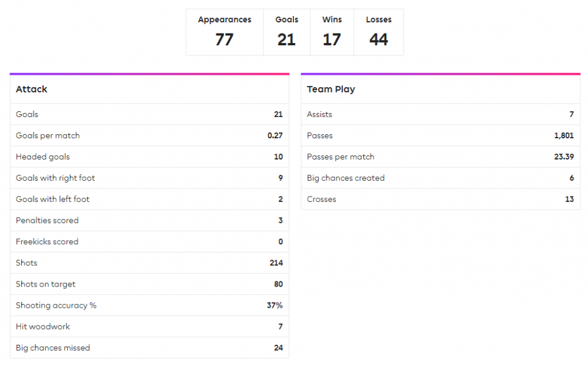This screenshot has height=366, width=588.
Task: Click the Team Play section heading
Action: tap(330, 89)
